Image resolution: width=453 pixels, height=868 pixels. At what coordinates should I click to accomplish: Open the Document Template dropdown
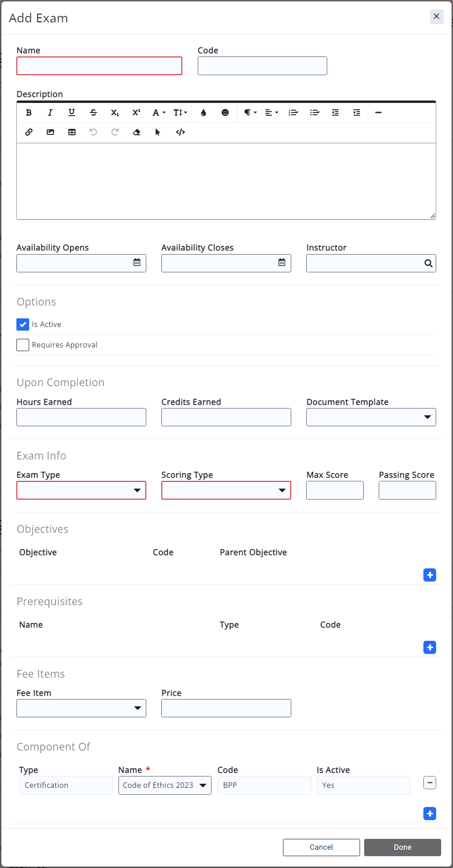point(371,417)
